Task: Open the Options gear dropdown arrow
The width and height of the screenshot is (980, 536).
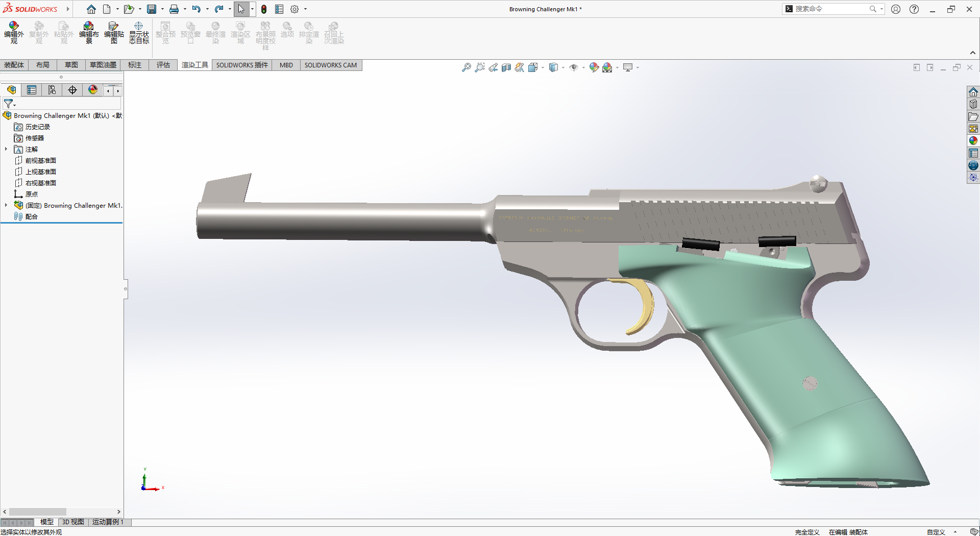Action: 305,9
